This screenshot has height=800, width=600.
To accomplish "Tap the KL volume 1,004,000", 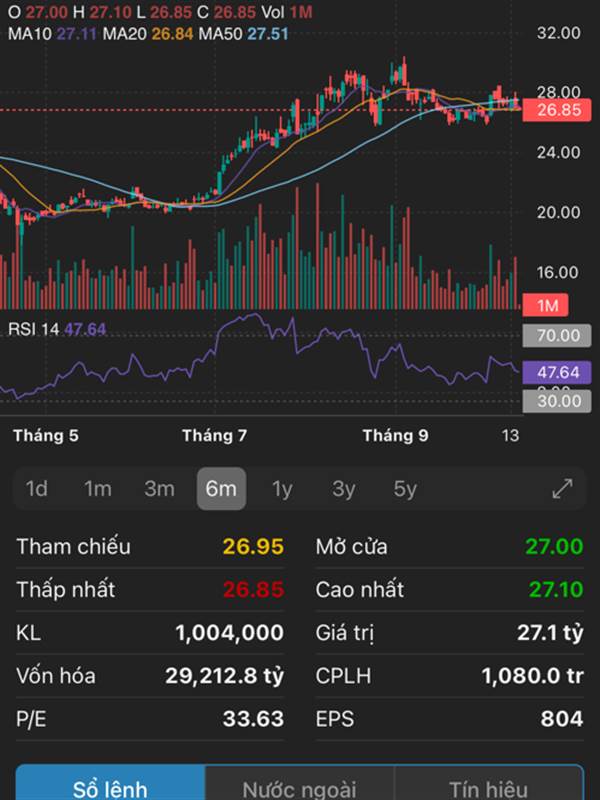I will 229,633.
